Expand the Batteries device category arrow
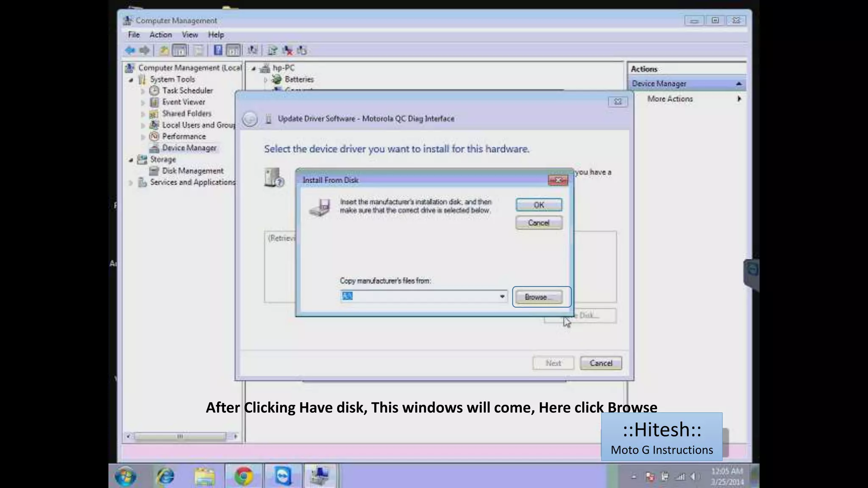The image size is (868, 488). 265,80
